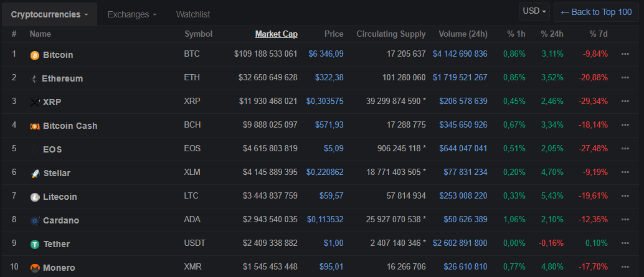Image resolution: width=644 pixels, height=277 pixels.
Task: Open the Bitcoin price link $6 346,09
Action: (326, 54)
